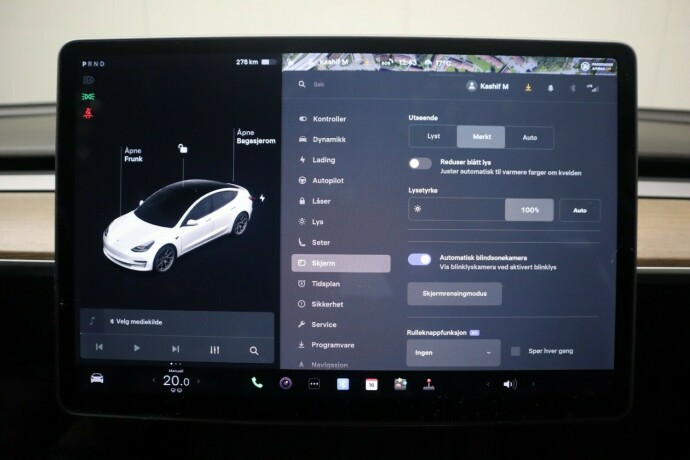
Task: Open the calendar app icon
Action: pyautogui.click(x=371, y=385)
